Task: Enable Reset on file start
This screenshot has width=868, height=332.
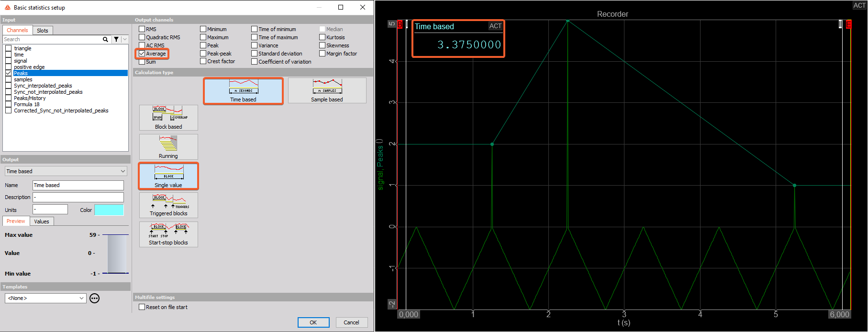Action: pyautogui.click(x=142, y=307)
